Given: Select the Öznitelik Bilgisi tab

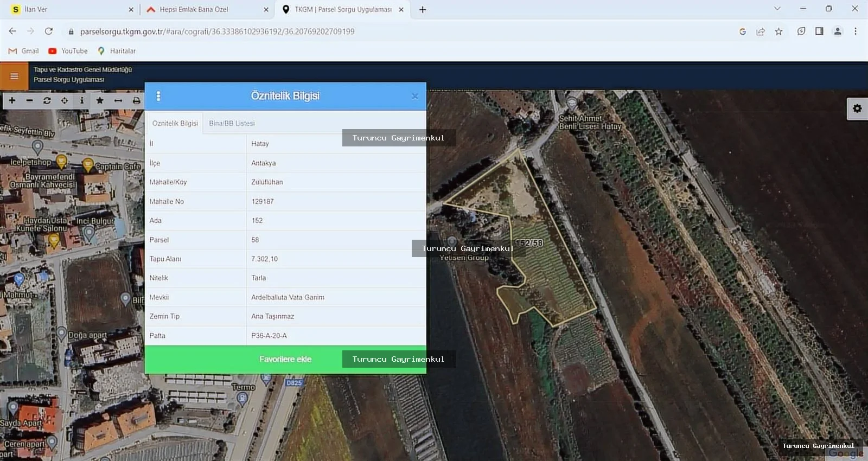Looking at the screenshot, I should point(175,123).
